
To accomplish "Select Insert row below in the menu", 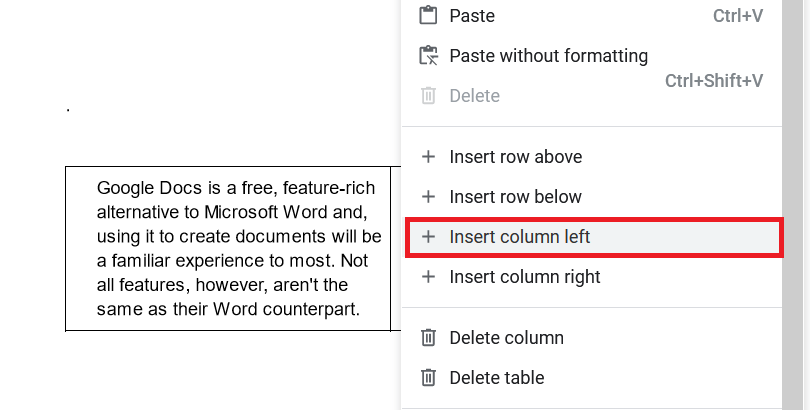I will (x=515, y=197).
